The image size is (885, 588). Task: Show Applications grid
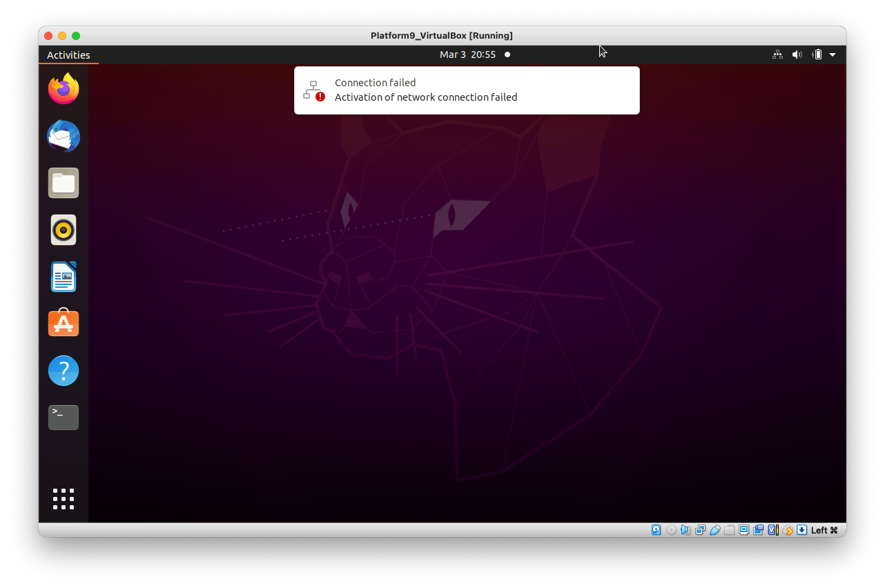click(64, 498)
